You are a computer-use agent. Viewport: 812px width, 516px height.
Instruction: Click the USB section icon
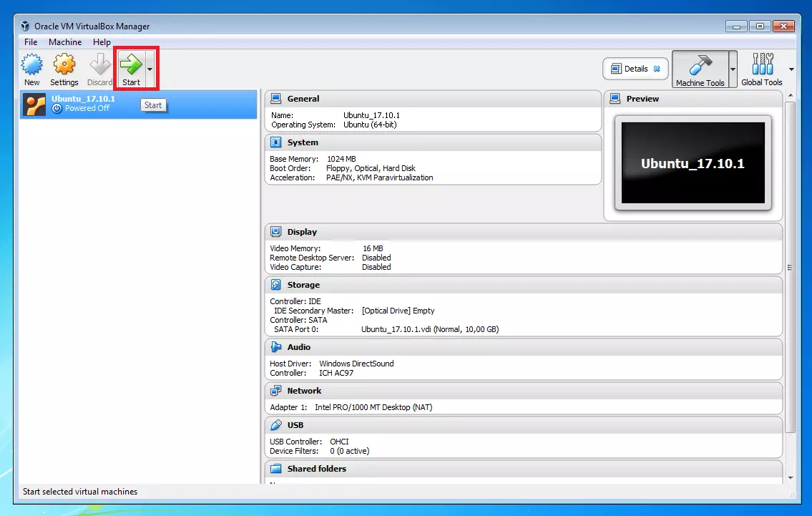(x=276, y=425)
